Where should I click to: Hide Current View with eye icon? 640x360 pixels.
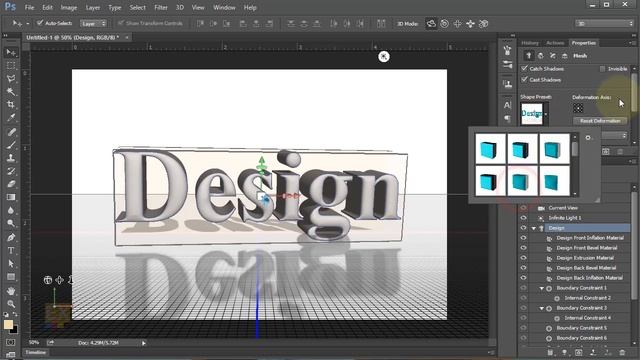click(523, 208)
